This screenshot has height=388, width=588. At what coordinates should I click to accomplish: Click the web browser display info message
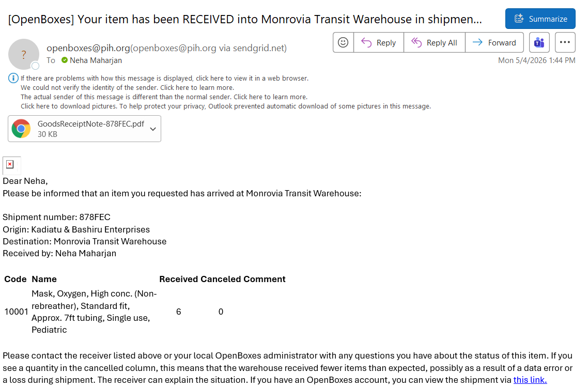click(x=165, y=79)
